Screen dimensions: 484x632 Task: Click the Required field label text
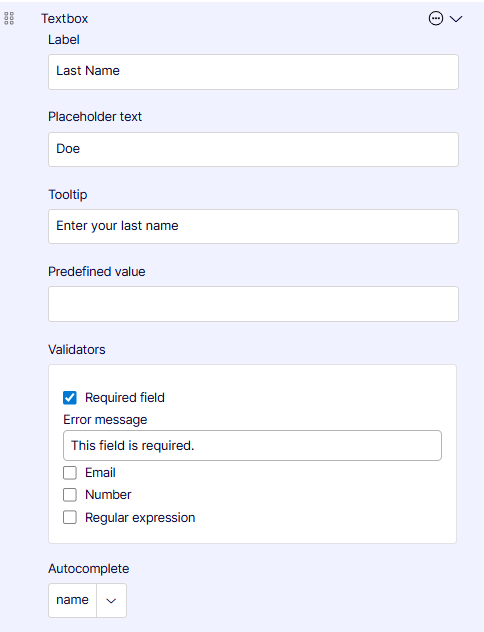coord(125,398)
